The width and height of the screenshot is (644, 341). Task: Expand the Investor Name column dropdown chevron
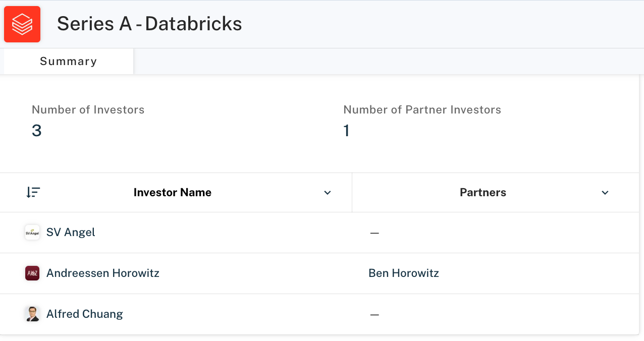click(328, 193)
